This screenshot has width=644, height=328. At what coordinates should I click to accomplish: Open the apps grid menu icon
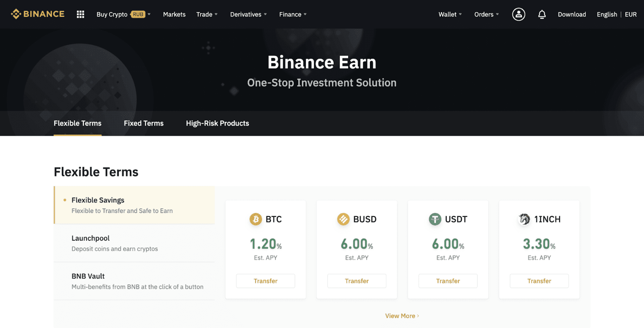[80, 14]
